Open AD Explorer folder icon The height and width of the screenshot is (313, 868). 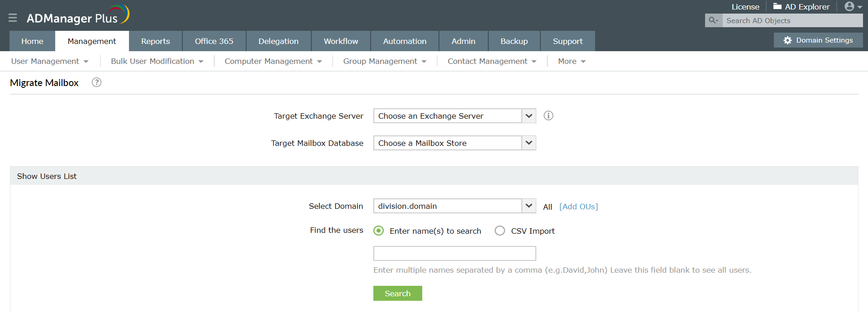click(777, 6)
